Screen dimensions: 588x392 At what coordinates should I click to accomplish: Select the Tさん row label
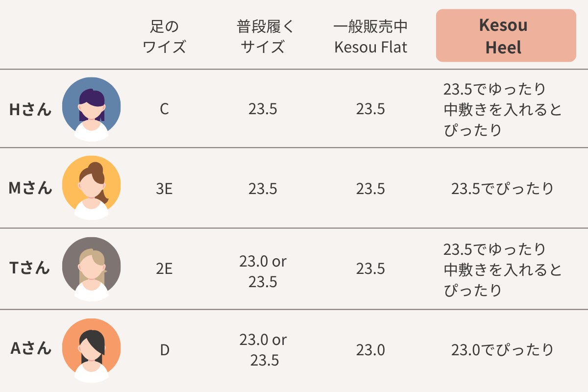(x=30, y=269)
